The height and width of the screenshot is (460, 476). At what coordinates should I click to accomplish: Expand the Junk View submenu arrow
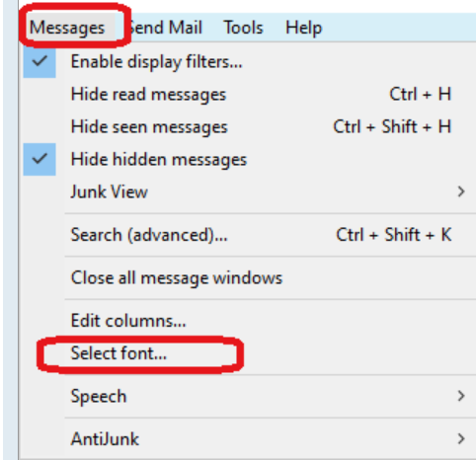461,192
